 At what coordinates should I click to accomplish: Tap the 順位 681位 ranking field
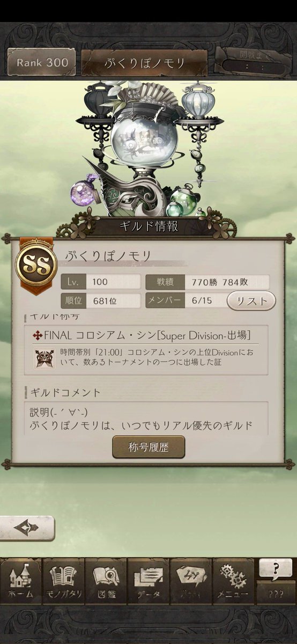[x=101, y=301]
